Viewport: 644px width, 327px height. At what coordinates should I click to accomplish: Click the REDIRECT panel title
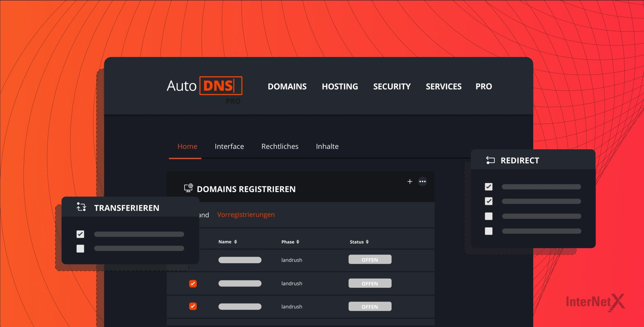click(520, 160)
